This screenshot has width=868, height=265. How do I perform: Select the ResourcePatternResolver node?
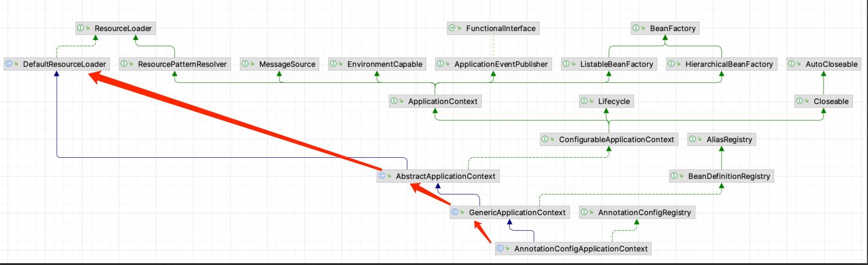coord(174,64)
